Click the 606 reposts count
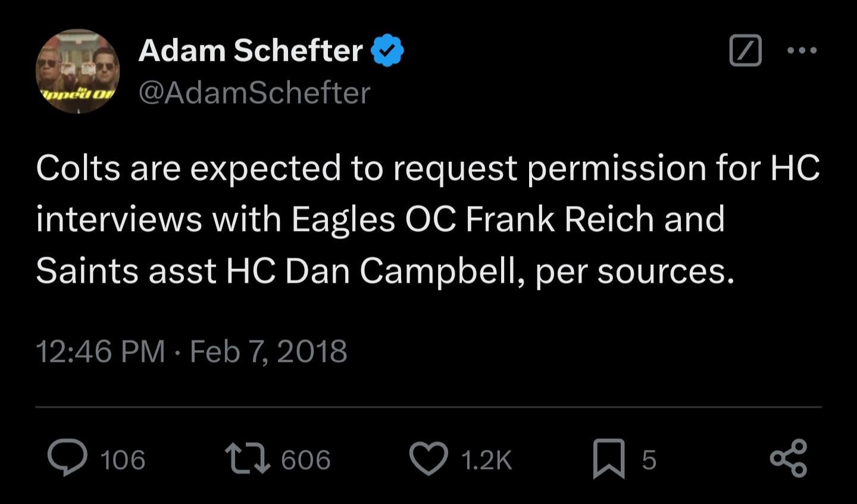The width and height of the screenshot is (857, 504). click(x=305, y=460)
